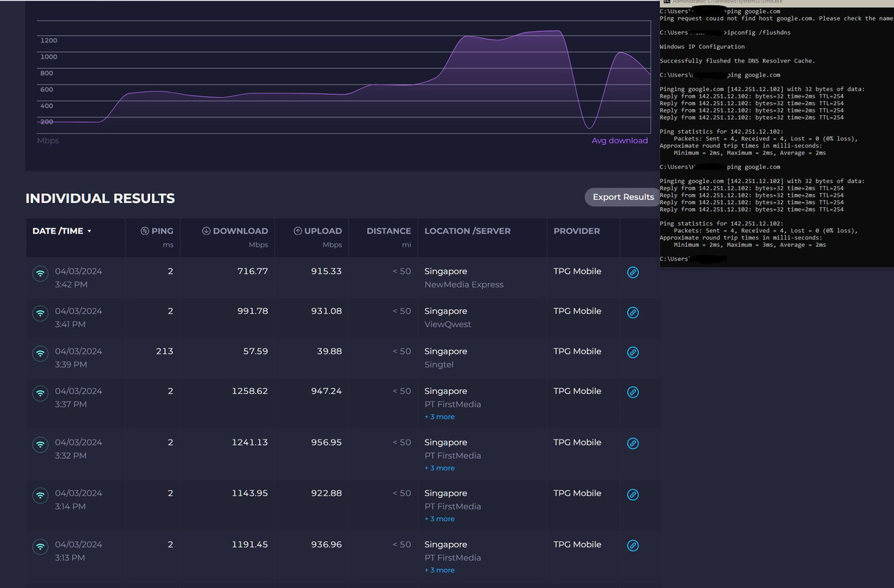Expand "+3 more" servers for the 3:13 PM result

click(x=440, y=570)
